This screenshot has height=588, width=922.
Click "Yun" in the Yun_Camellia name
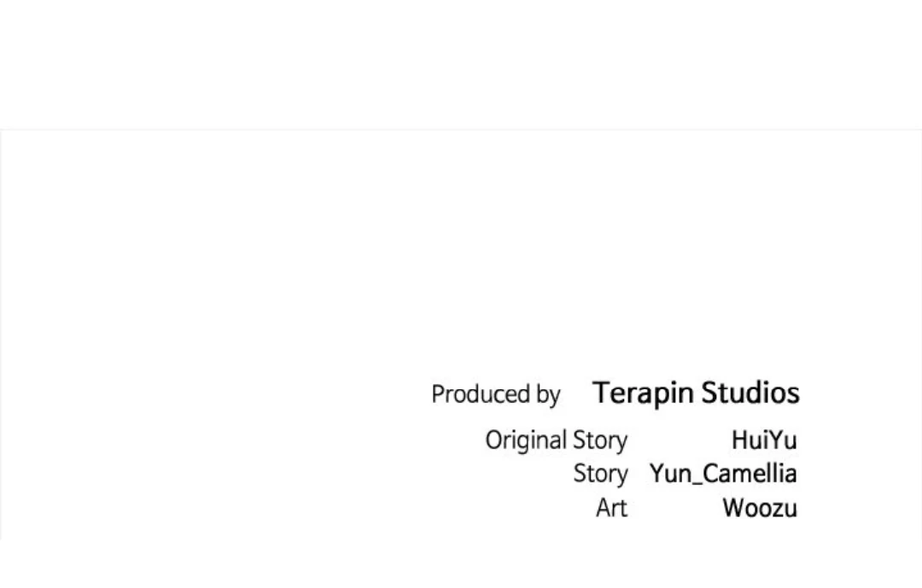pyautogui.click(x=672, y=474)
